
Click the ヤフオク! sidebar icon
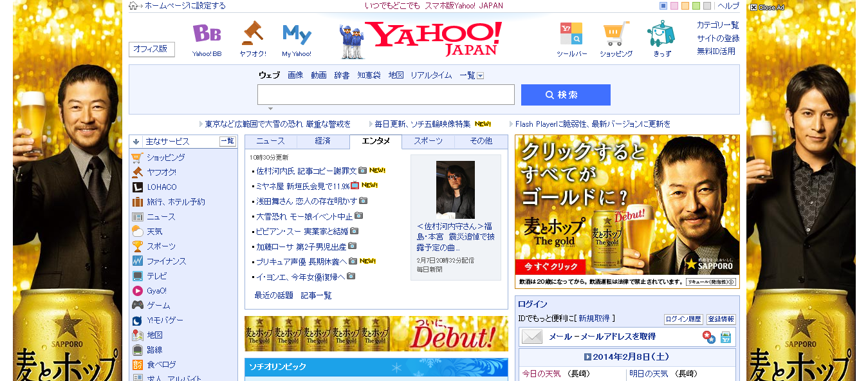click(x=137, y=172)
